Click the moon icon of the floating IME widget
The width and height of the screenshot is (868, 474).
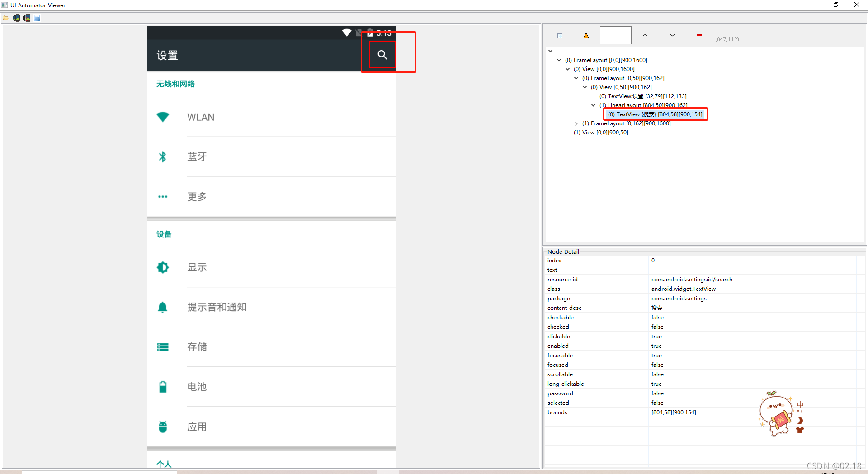coord(800,421)
